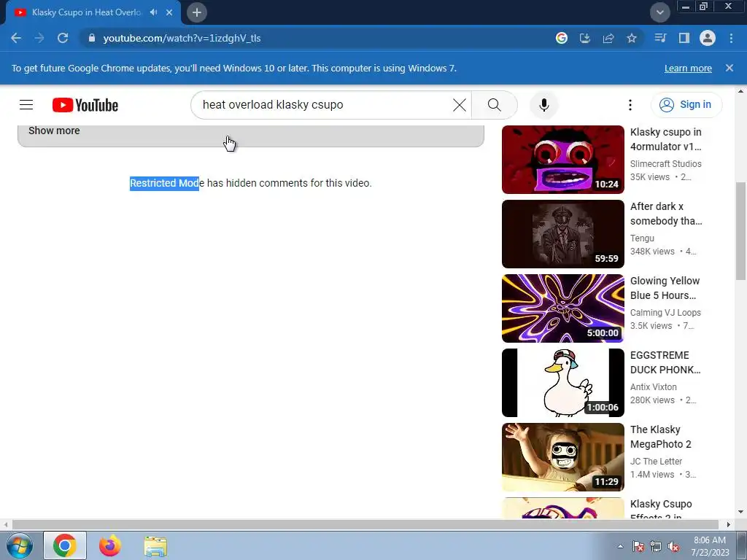Open YouTube settings three-dot menu
The width and height of the screenshot is (747, 560).
pos(630,105)
